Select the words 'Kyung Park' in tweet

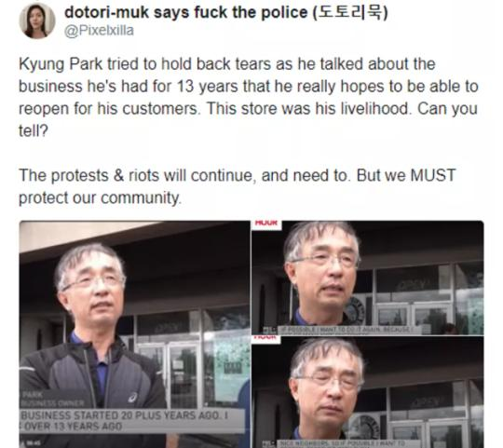[x=61, y=64]
